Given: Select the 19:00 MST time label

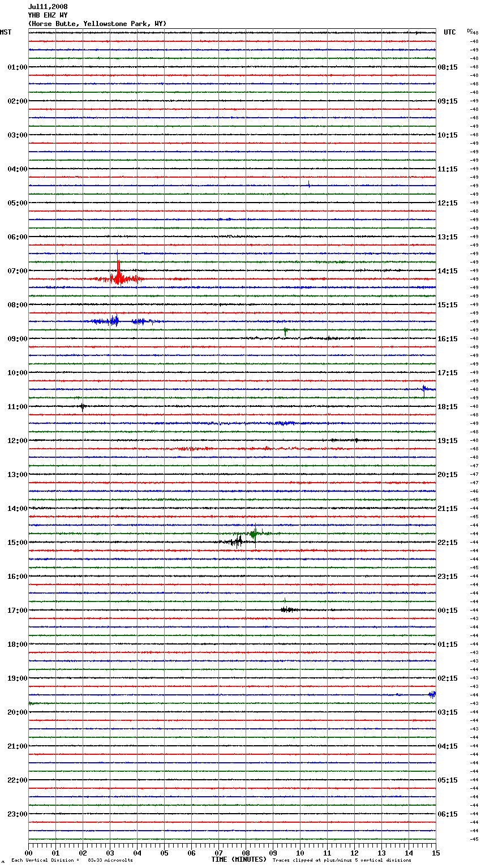Looking at the screenshot, I should click(18, 678).
